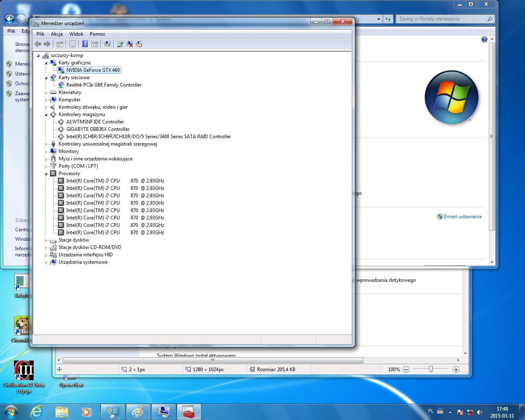Viewport: 525px width, 420px height.
Task: Collapse the Procesory category
Action: coord(46,173)
